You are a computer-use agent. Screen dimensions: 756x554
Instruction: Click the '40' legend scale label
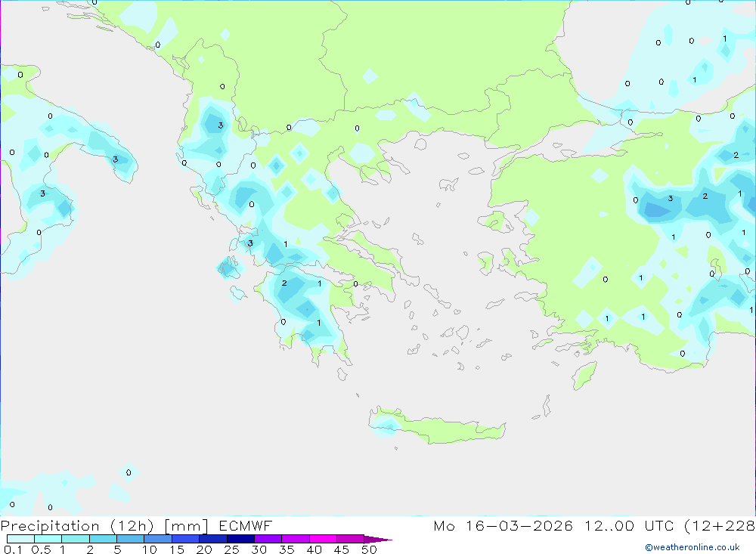(x=314, y=549)
